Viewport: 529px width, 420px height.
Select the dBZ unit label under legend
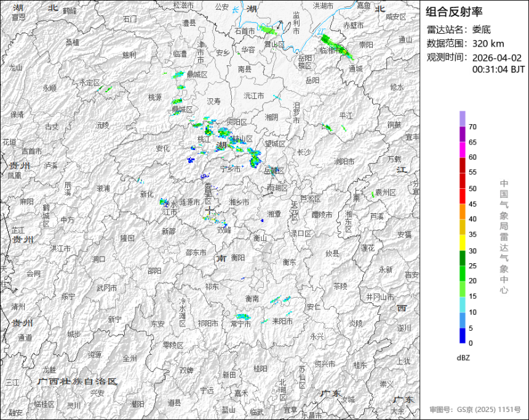tap(463, 358)
